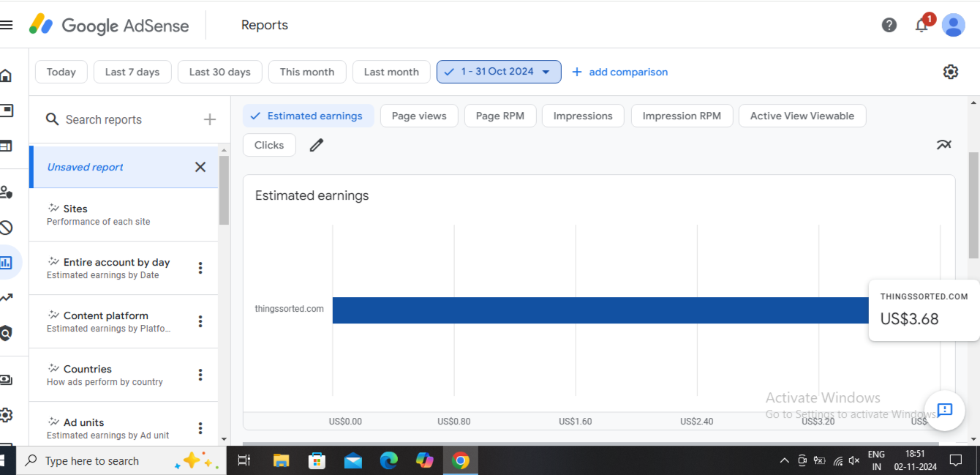
Task: Select the This month range
Action: [307, 72]
